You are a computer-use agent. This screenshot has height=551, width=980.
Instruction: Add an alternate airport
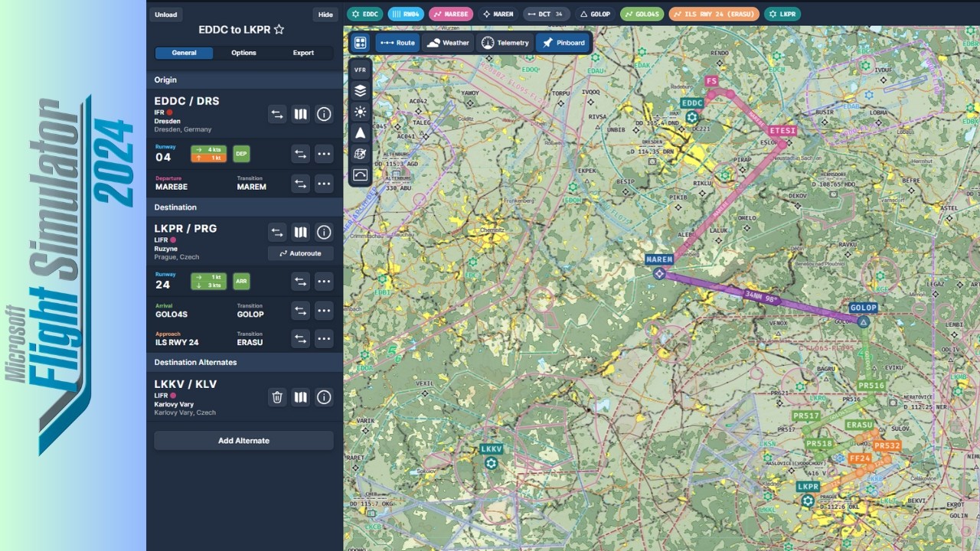(x=243, y=441)
